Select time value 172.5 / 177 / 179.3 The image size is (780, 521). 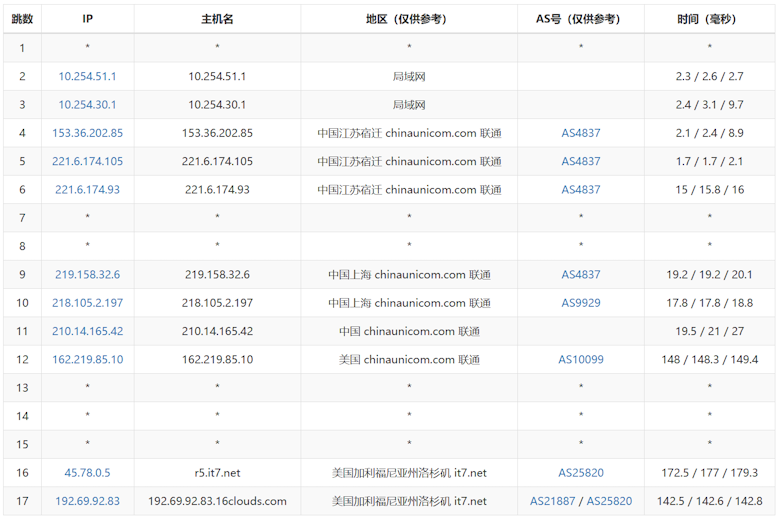709,473
